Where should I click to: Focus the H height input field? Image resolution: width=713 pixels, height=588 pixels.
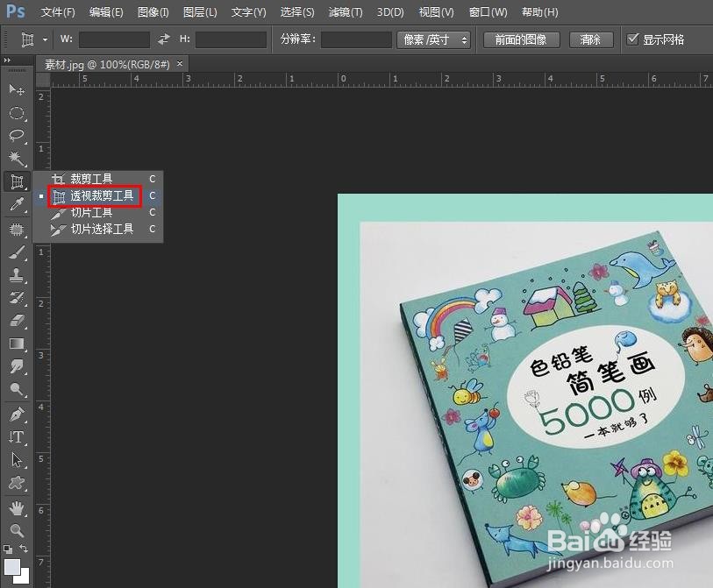[231, 39]
